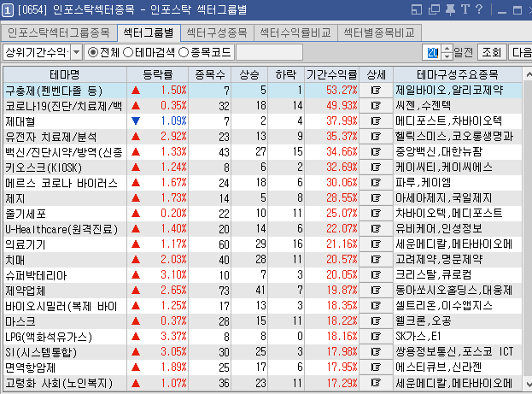Decrease the days-ago value with down arrow

pos(447,56)
